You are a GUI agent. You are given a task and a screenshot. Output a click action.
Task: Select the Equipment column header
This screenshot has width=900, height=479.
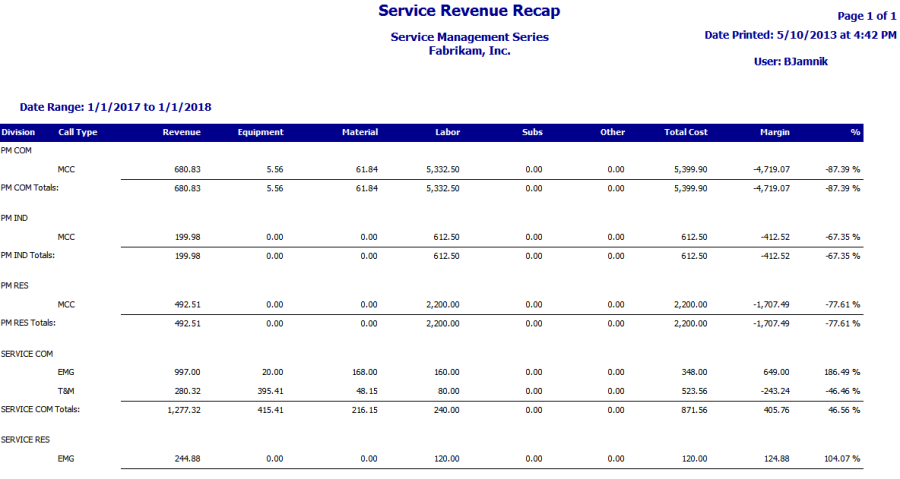click(260, 132)
